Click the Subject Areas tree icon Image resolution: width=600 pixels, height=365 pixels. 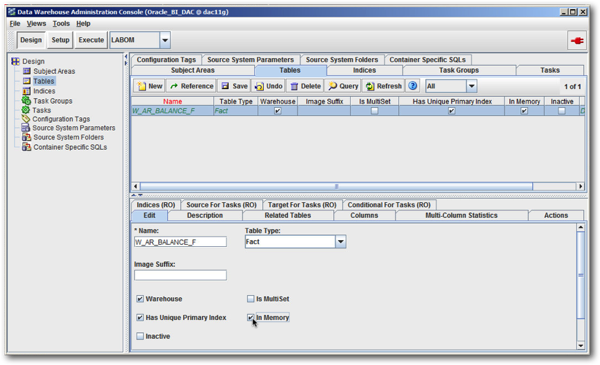(x=26, y=71)
